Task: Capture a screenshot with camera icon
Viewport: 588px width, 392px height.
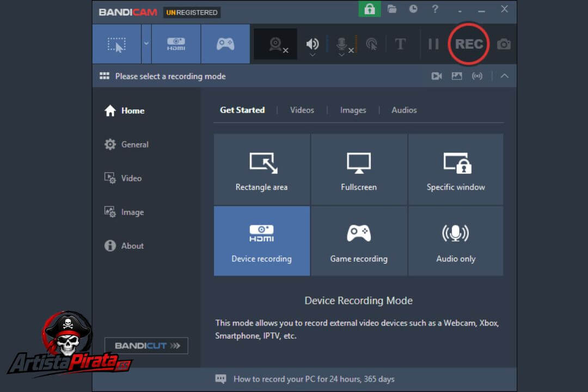Action: point(504,44)
